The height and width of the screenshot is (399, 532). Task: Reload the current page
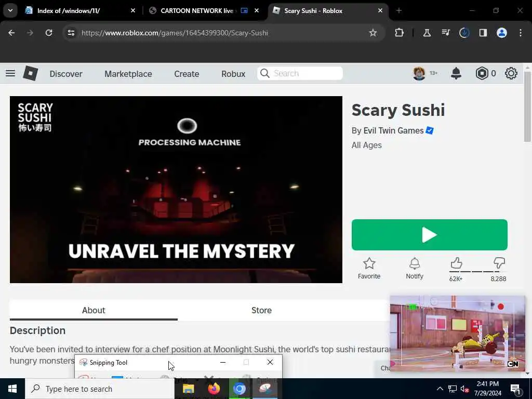49,33
